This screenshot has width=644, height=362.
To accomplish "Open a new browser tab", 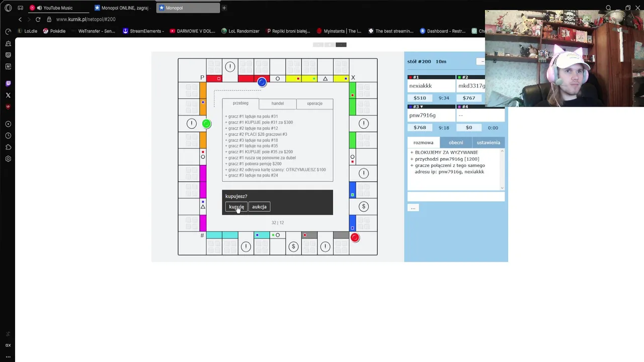I will [x=224, y=8].
